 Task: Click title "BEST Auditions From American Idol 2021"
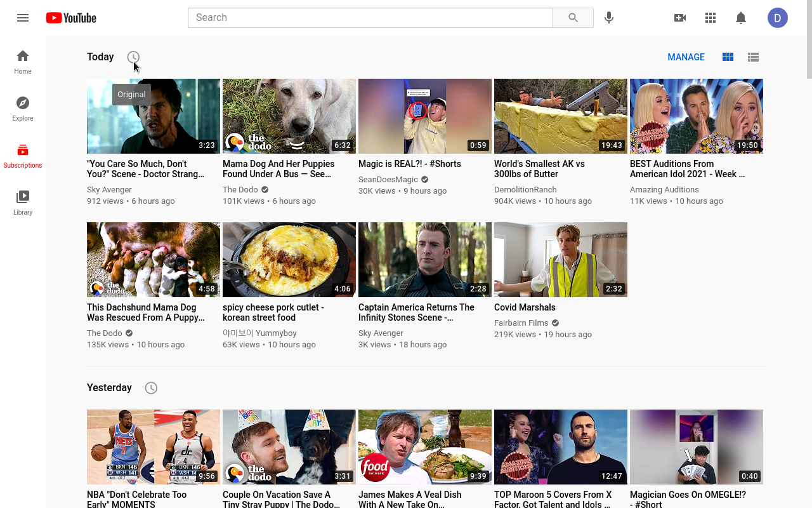point(687,169)
